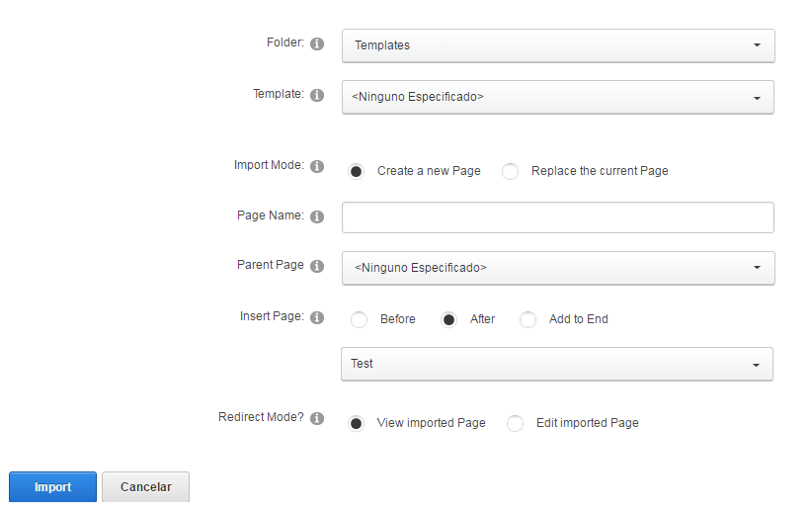
Task: Select the Replace the current Page option
Action: click(x=510, y=171)
